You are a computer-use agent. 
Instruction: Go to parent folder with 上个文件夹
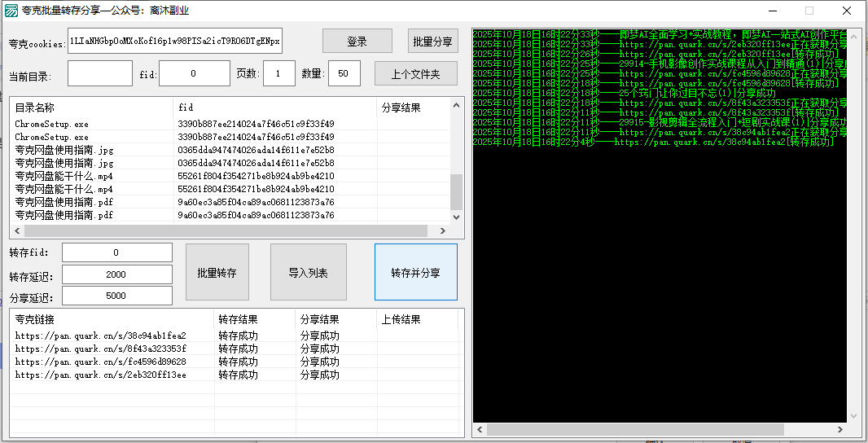(415, 74)
